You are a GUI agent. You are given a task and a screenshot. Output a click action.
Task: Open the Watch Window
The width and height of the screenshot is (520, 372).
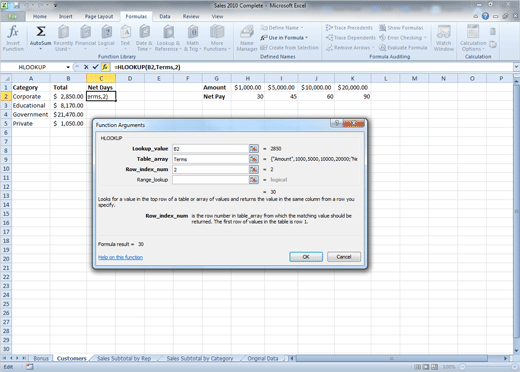(444, 38)
